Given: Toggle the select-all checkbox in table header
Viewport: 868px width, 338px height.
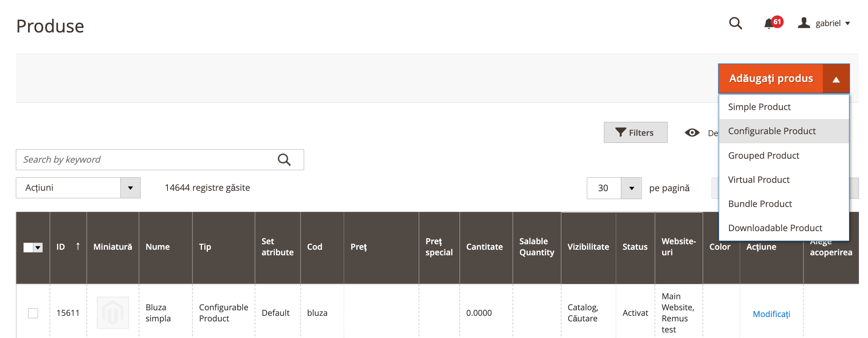Looking at the screenshot, I should click(x=29, y=247).
